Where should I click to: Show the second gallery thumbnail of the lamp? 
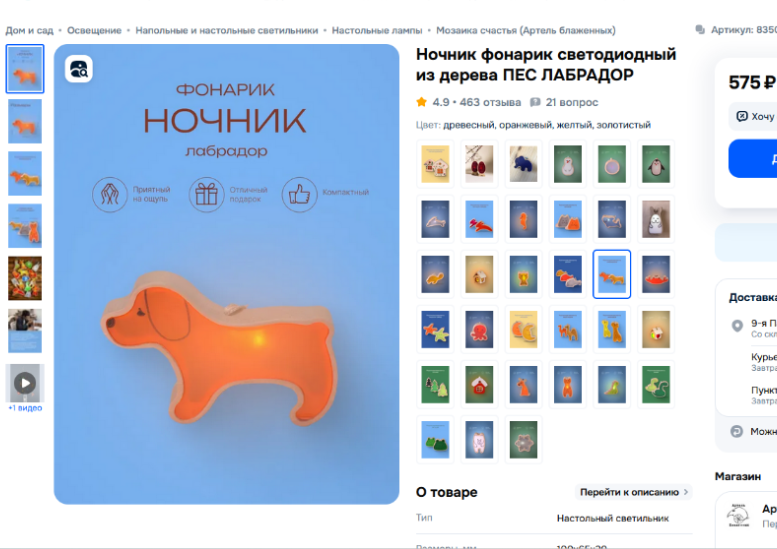click(25, 121)
